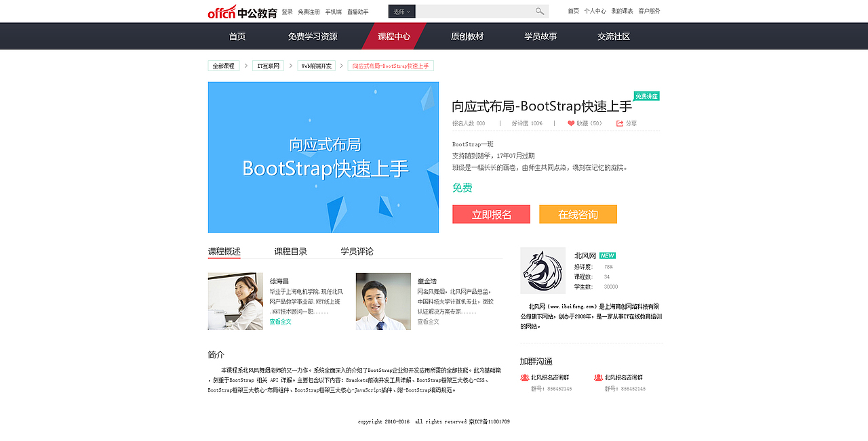Click the green 免费 price text

click(x=462, y=188)
